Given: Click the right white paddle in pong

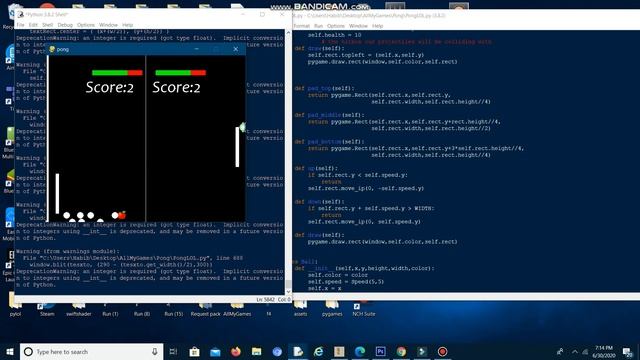Looking at the screenshot, I should (x=237, y=147).
